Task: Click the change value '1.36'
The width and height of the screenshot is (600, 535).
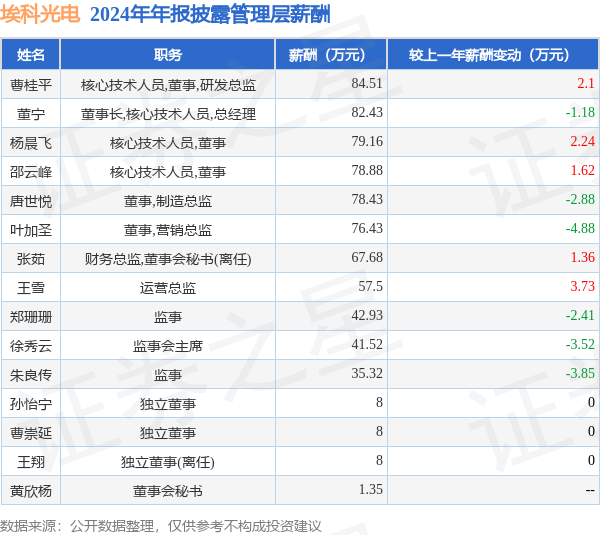Action: 582,258
